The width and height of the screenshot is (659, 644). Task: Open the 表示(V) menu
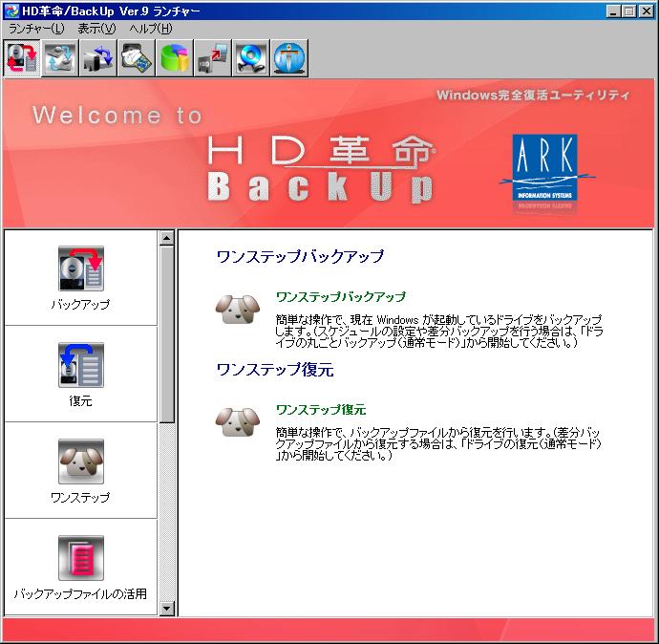coord(96,29)
